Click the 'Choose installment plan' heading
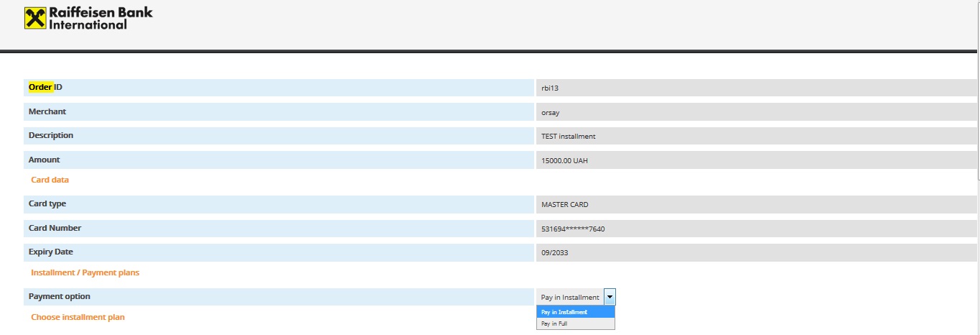 tap(78, 317)
